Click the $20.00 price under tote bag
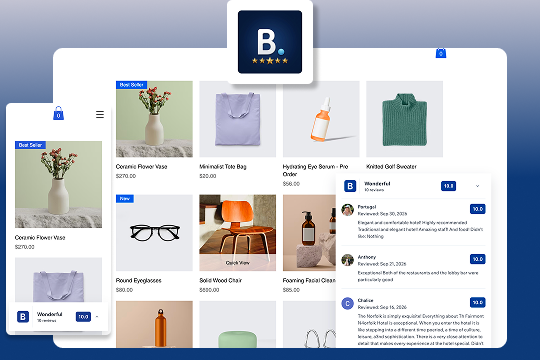The width and height of the screenshot is (540, 360). click(x=208, y=176)
